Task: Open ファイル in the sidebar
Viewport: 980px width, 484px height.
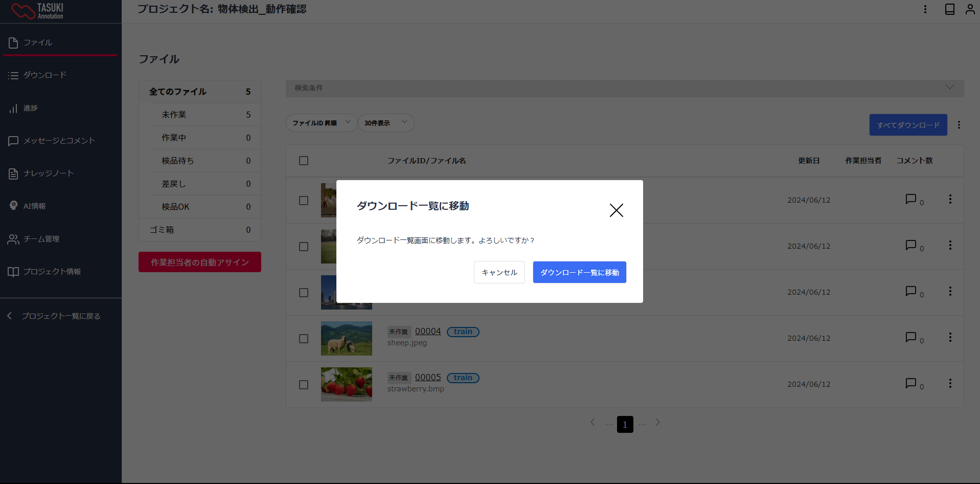Action: pos(60,42)
